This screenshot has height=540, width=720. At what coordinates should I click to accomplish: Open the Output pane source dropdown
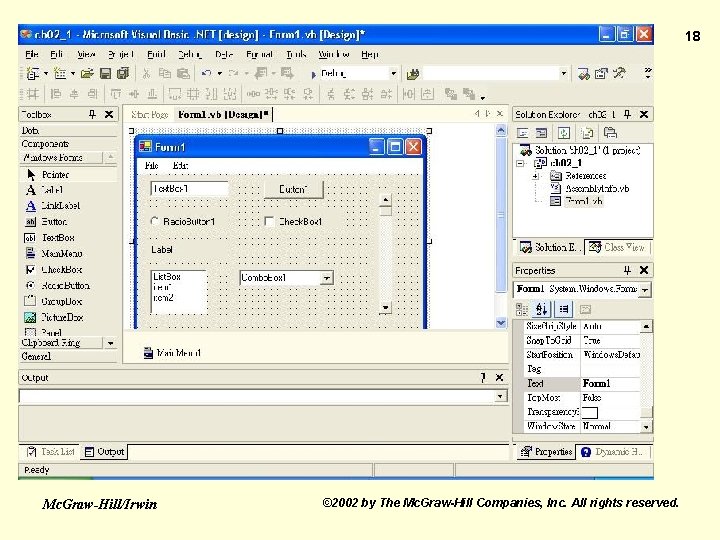(x=500, y=396)
